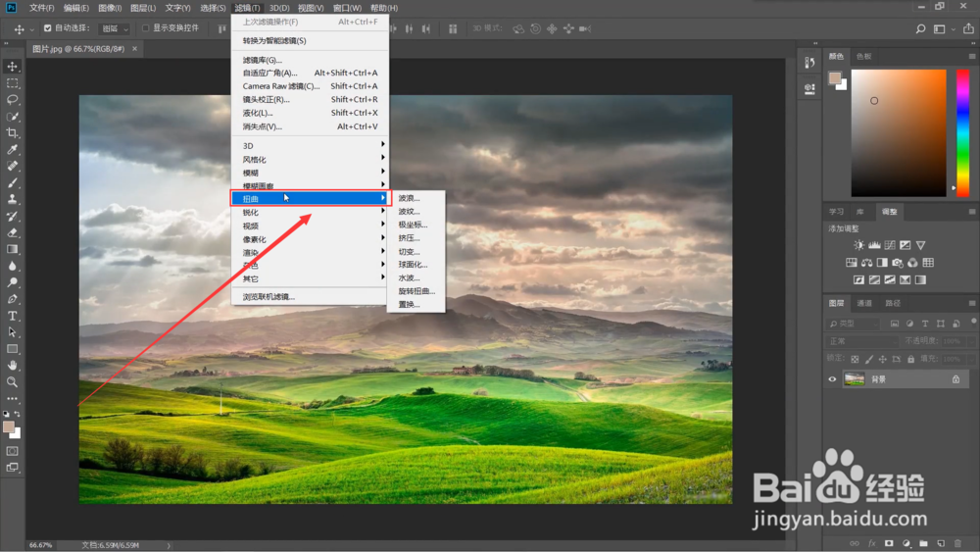The width and height of the screenshot is (980, 552).
Task: Select the Quick Selection tool
Action: point(12,117)
